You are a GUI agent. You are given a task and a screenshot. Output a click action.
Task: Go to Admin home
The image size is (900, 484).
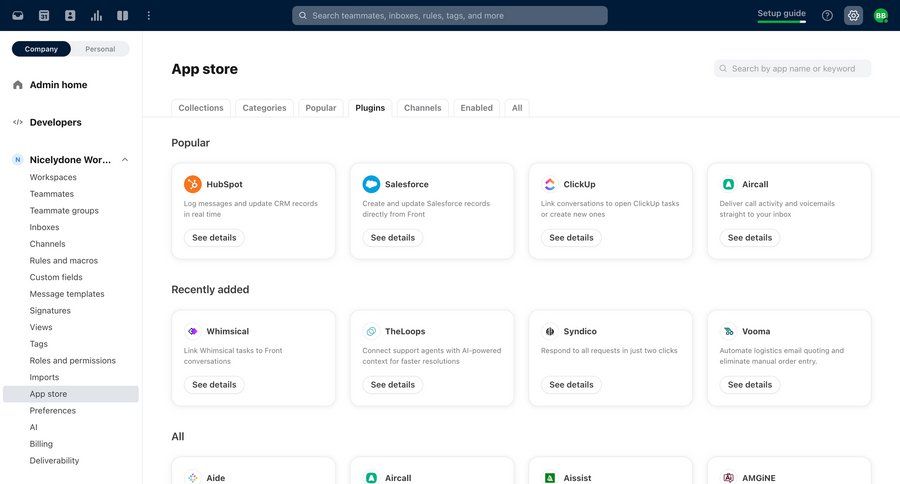coord(59,85)
